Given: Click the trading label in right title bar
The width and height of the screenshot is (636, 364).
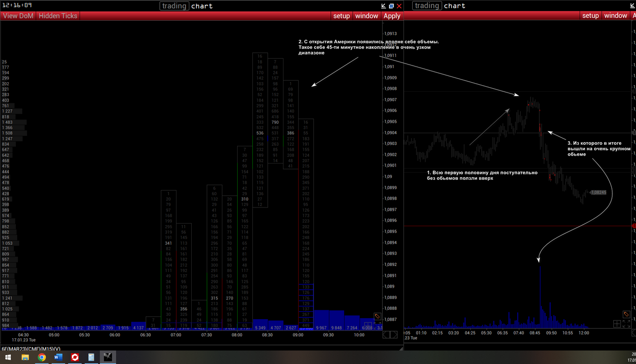Looking at the screenshot, I should [x=427, y=6].
